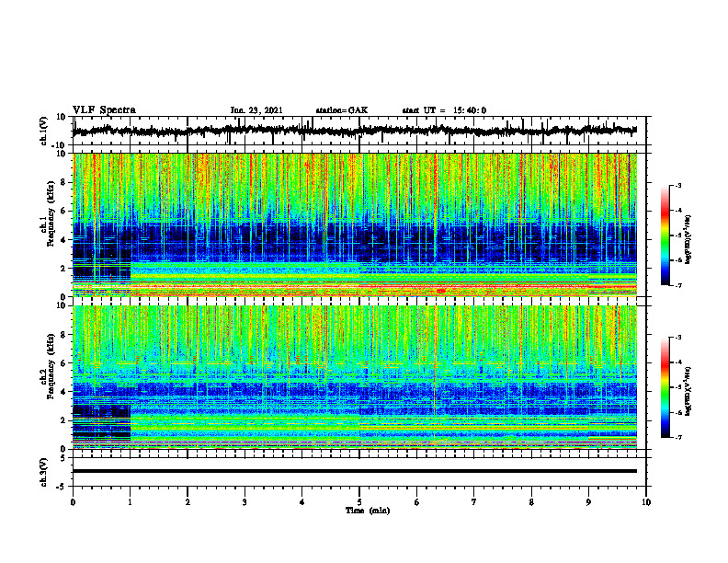Click the "0" tick on the time axis
Image resolution: width=728 pixels, height=563 pixels.
[73, 502]
